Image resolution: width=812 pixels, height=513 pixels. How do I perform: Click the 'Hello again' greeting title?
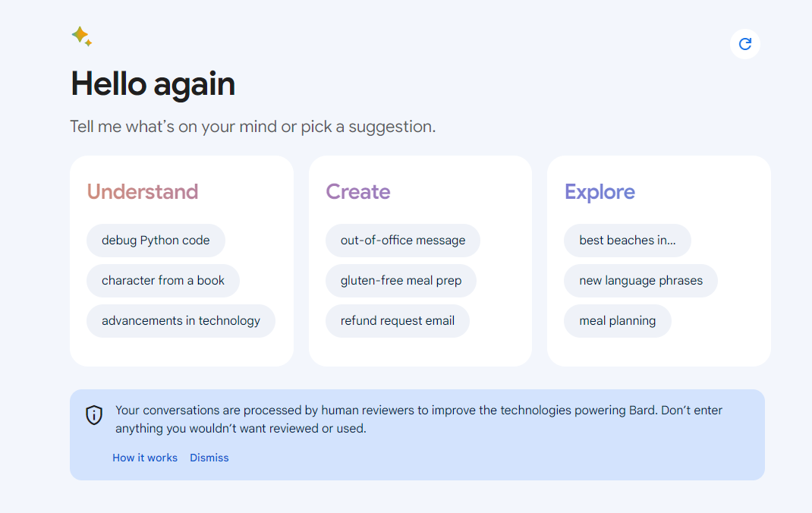click(x=153, y=84)
